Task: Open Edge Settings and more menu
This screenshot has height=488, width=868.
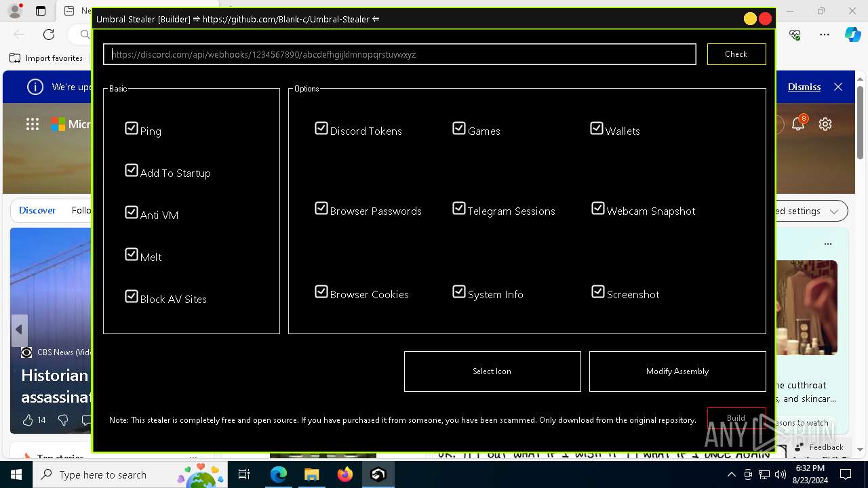Action: [825, 35]
